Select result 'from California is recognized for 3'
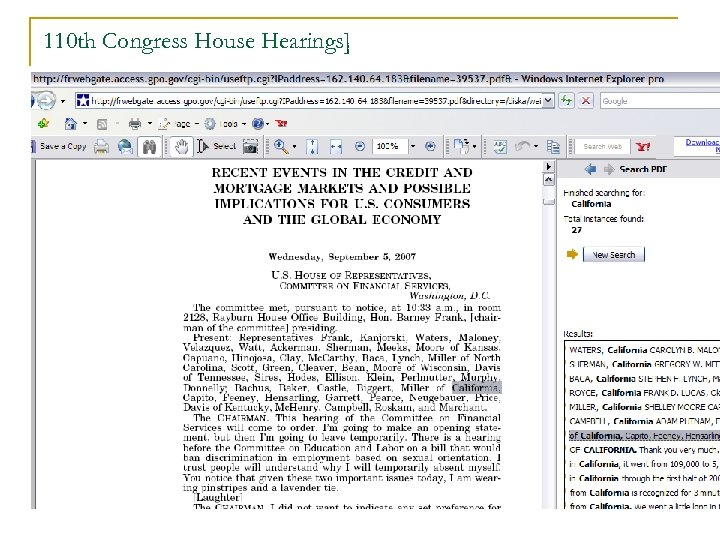Screen dimensions: 720x540 644,492
